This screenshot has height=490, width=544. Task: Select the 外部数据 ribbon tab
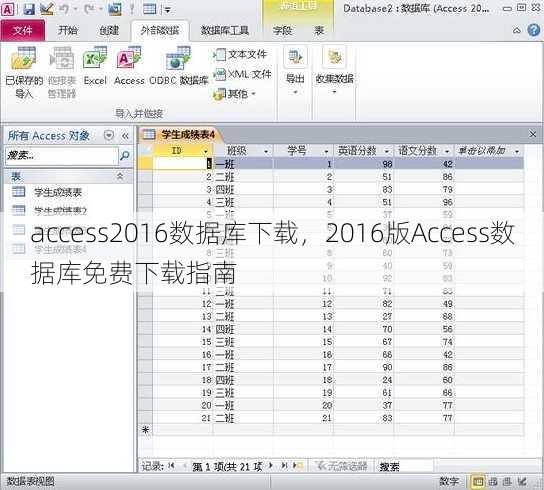[x=160, y=31]
